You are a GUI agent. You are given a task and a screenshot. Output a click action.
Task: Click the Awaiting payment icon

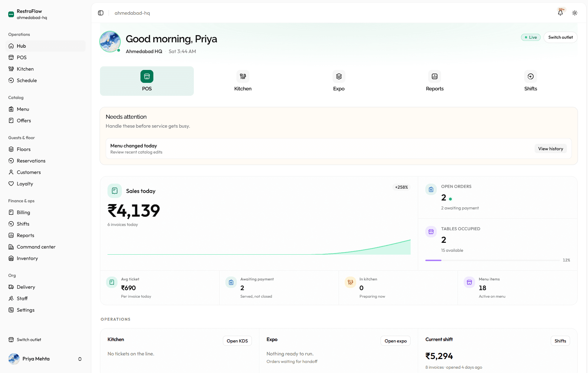pos(231,282)
